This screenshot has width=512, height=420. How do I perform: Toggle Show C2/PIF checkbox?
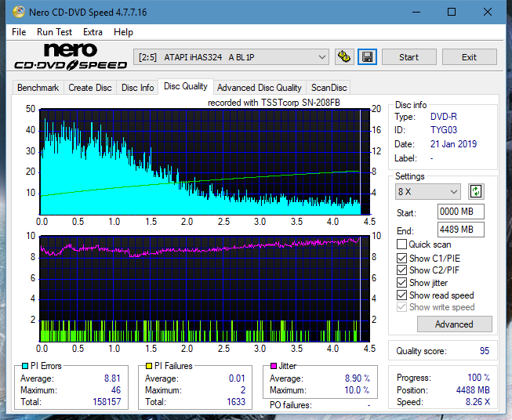(401, 270)
